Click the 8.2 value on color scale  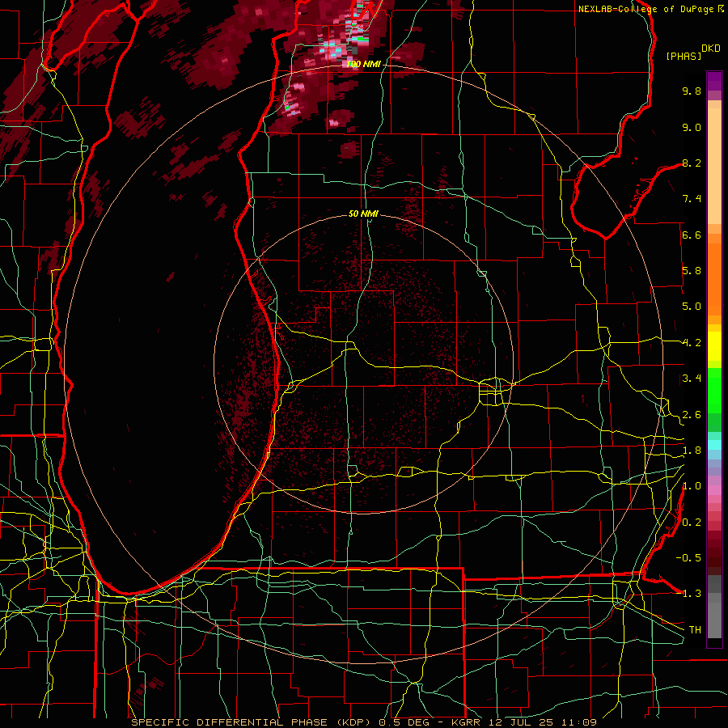point(692,163)
